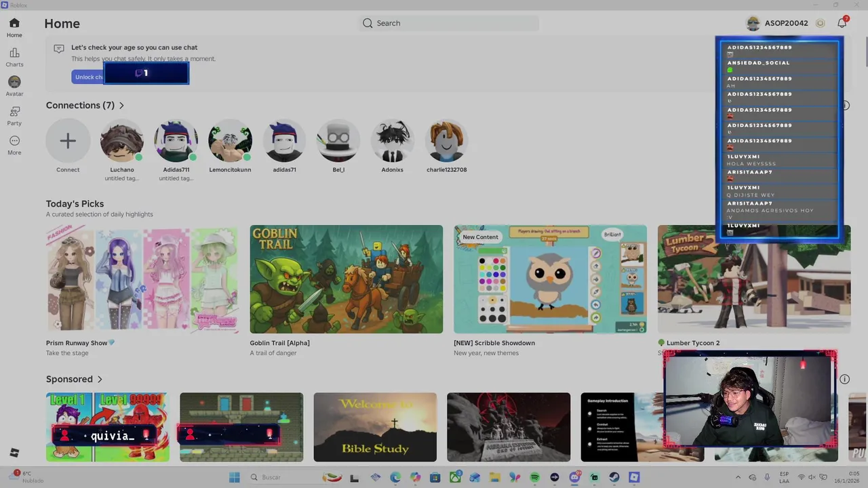Open Luchano's profile avatar
Viewport: 868px width, 488px height.
click(x=122, y=141)
